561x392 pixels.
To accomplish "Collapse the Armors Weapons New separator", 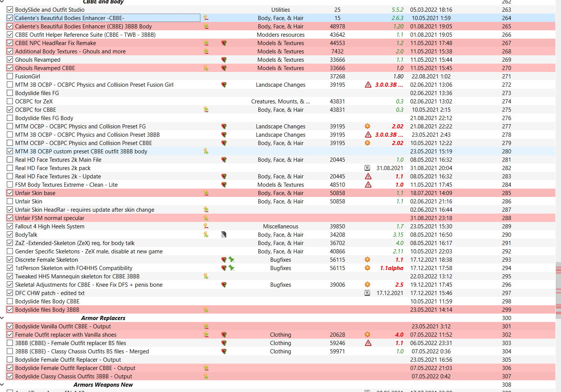I will click(2, 385).
